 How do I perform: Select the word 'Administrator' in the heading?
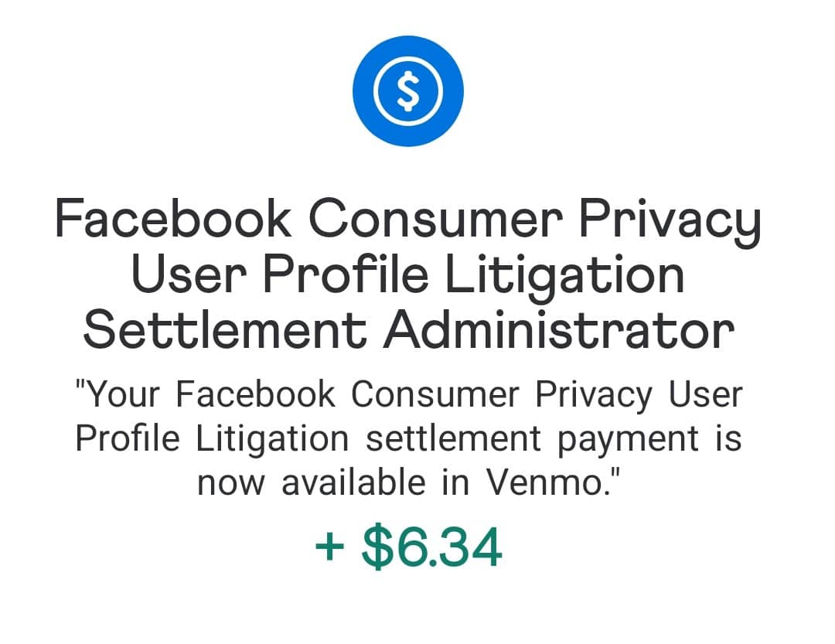559,330
